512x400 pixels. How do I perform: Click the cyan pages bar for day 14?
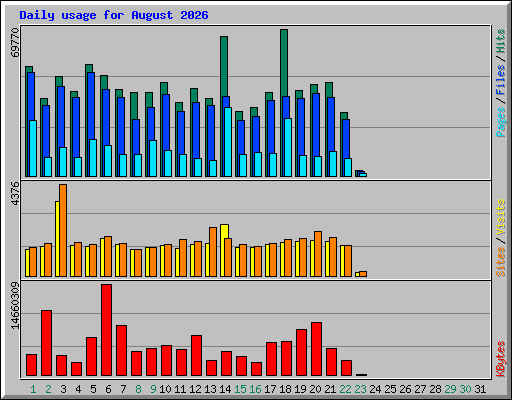tap(228, 142)
